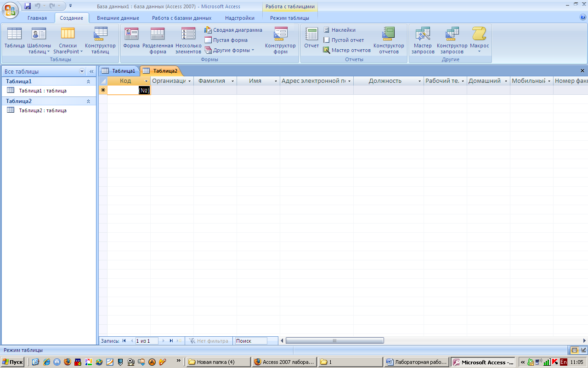
Task: Open More Forms (Другие формы) dropdown
Action: 229,50
